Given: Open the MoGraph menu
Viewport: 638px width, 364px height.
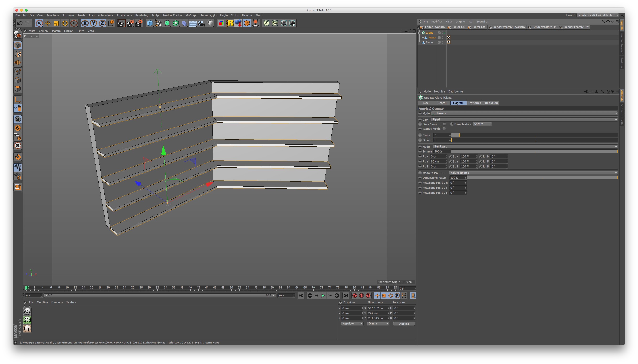Looking at the screenshot, I should point(191,15).
